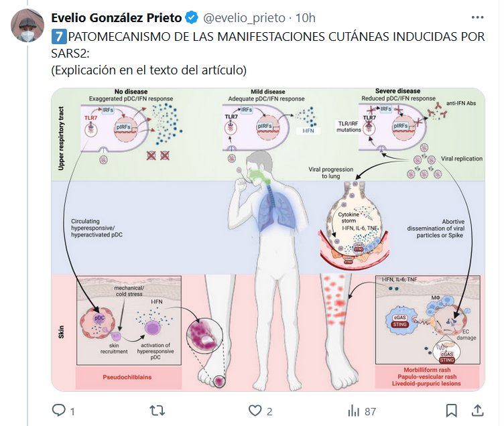The image size is (504, 426).
Task: Bookmark this tweet
Action: tap(451, 411)
